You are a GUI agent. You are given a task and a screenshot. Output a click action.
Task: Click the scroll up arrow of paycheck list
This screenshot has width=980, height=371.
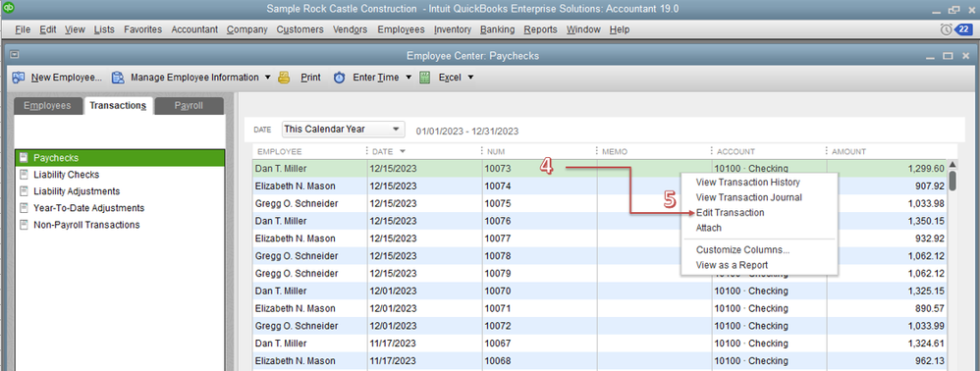coord(953,165)
